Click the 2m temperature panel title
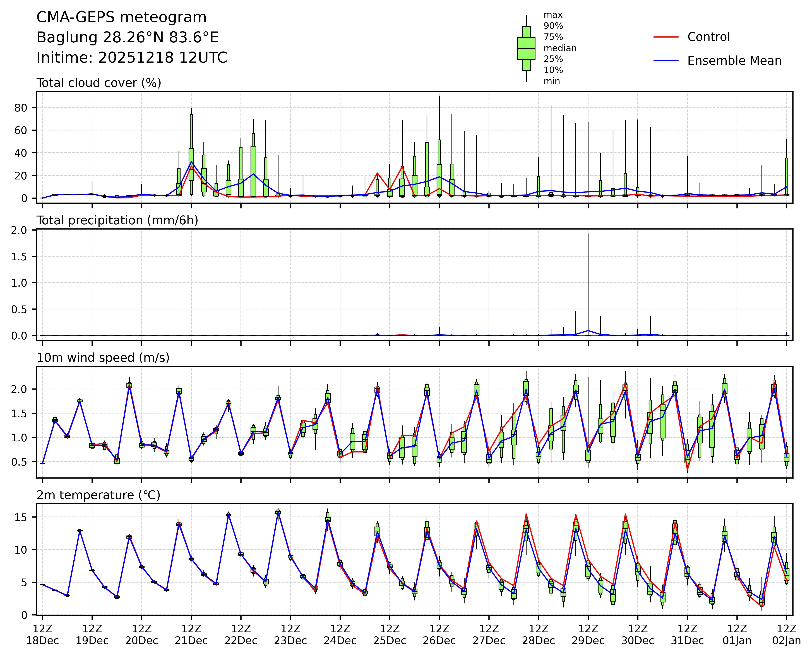The height and width of the screenshot is (657, 812). (x=99, y=495)
